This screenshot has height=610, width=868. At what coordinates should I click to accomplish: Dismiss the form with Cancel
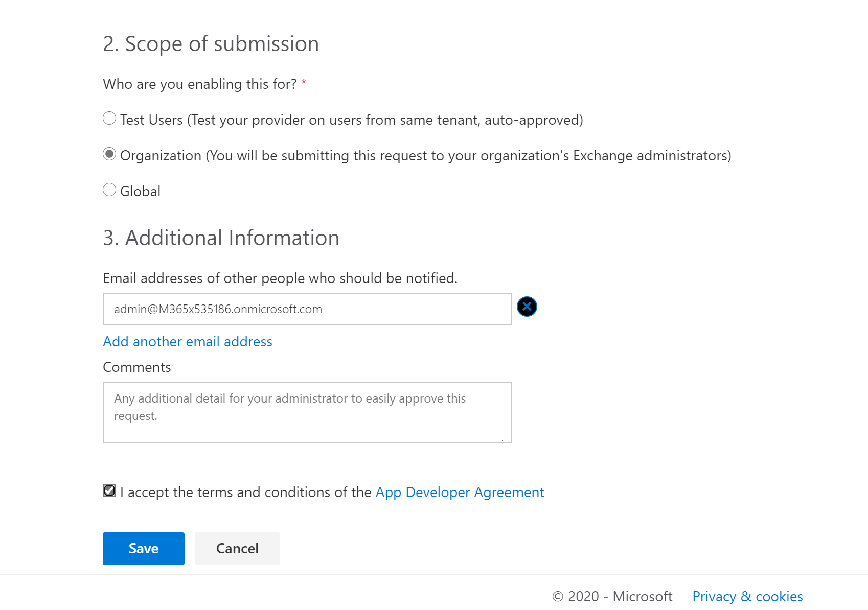tap(237, 548)
